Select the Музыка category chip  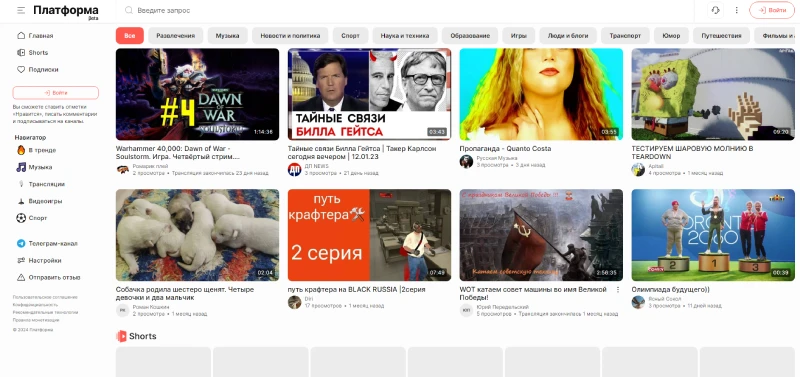(x=228, y=36)
